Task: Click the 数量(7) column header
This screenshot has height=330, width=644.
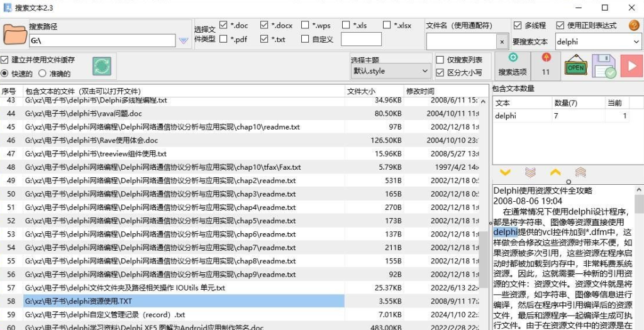Action: click(577, 103)
